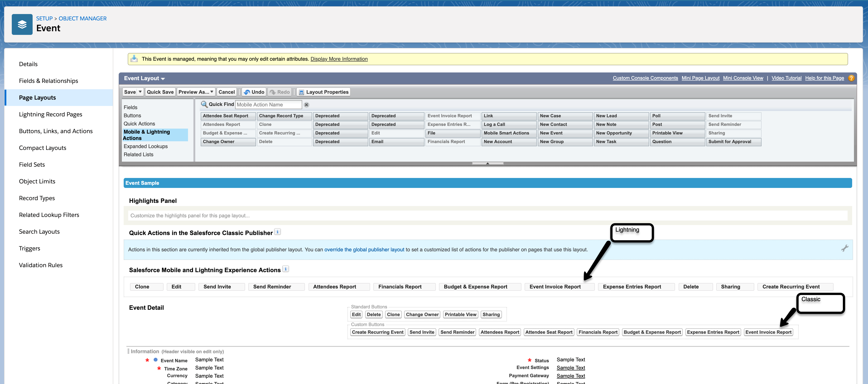Image resolution: width=868 pixels, height=384 pixels.
Task: Open the Save dropdown arrow
Action: coord(140,92)
